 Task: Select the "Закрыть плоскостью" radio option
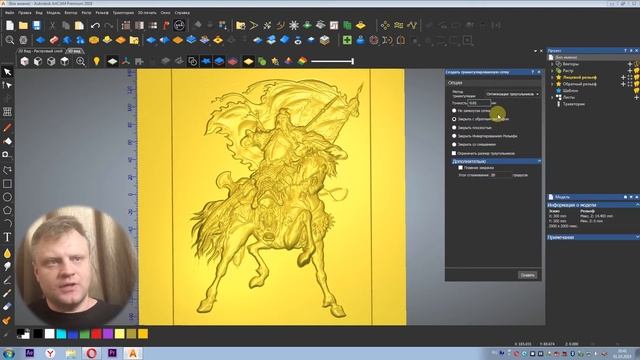(x=454, y=128)
